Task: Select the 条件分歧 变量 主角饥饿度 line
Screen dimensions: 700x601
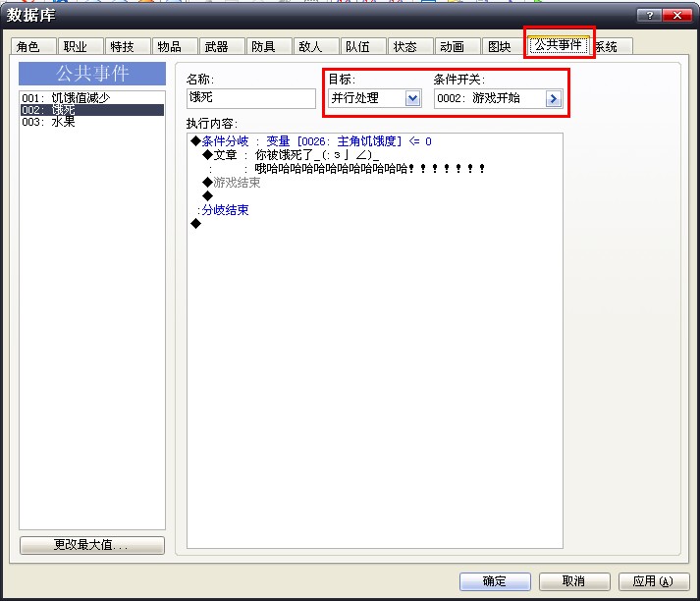Action: (x=311, y=141)
